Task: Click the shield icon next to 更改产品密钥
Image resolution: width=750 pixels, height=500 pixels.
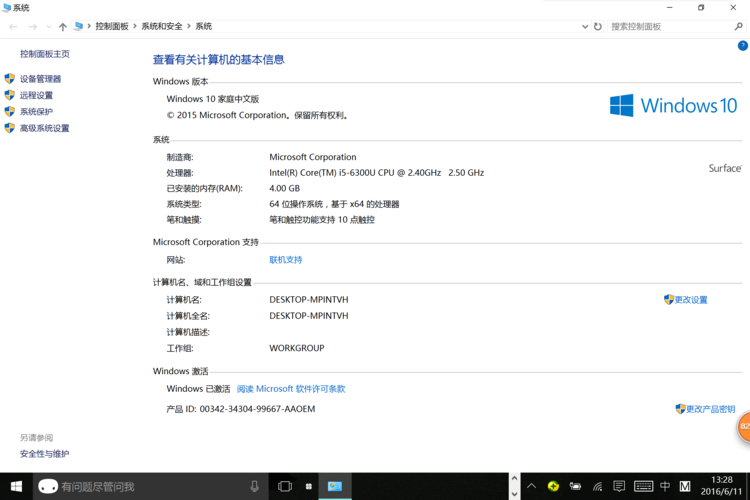Action: tap(680, 409)
